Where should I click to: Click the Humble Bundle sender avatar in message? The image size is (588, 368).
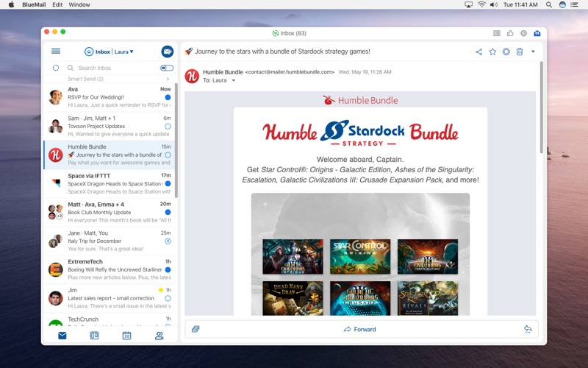[x=192, y=77]
